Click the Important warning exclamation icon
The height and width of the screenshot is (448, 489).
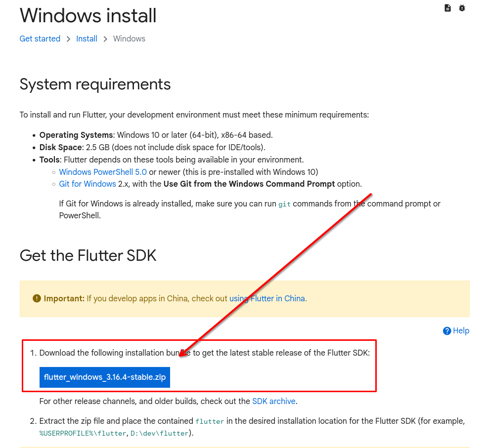click(37, 298)
